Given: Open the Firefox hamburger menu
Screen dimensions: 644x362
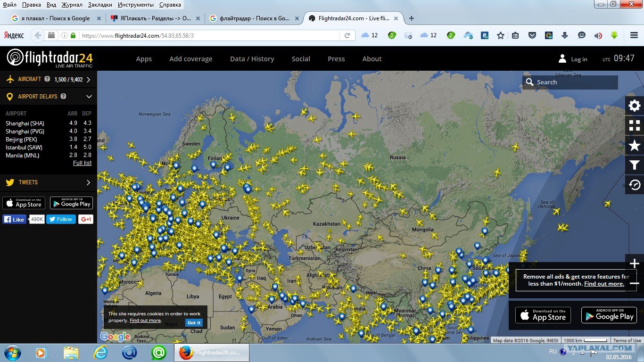Looking at the screenshot, I should (634, 35).
